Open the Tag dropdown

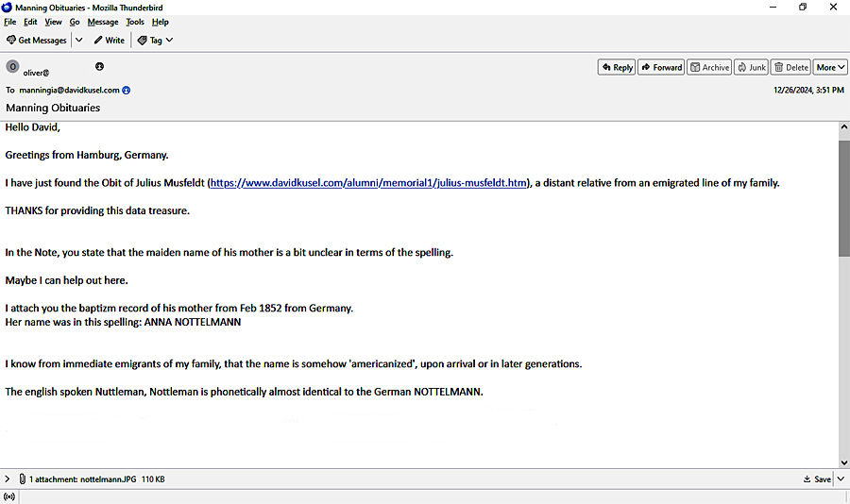(x=155, y=41)
